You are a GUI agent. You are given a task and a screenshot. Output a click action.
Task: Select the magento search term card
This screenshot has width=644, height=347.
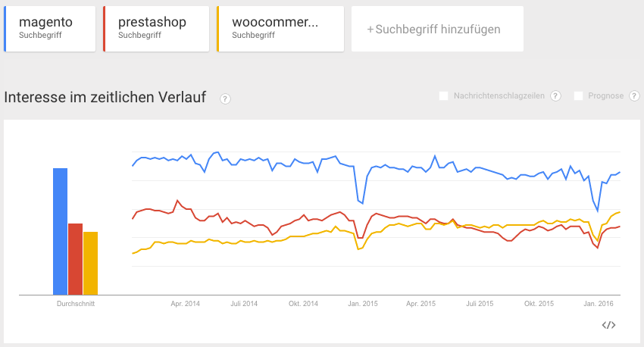(x=50, y=29)
